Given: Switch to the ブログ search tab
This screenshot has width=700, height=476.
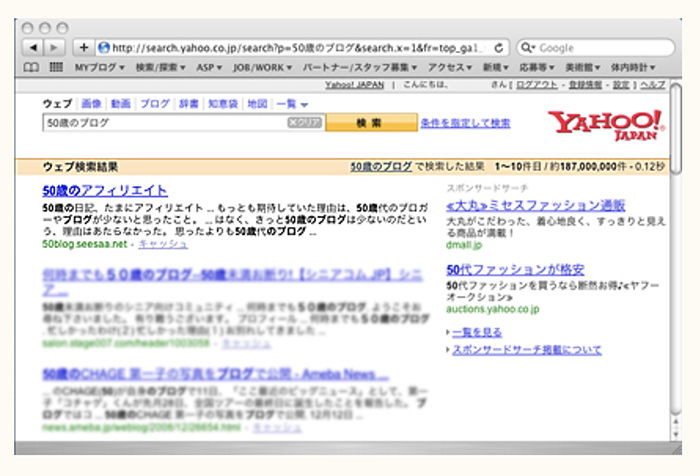Looking at the screenshot, I should tap(154, 104).
